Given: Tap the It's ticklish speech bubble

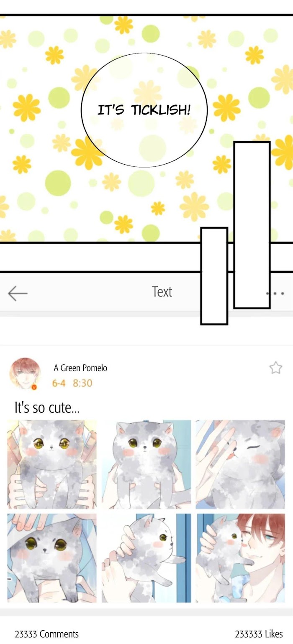Looking at the screenshot, I should [x=144, y=110].
